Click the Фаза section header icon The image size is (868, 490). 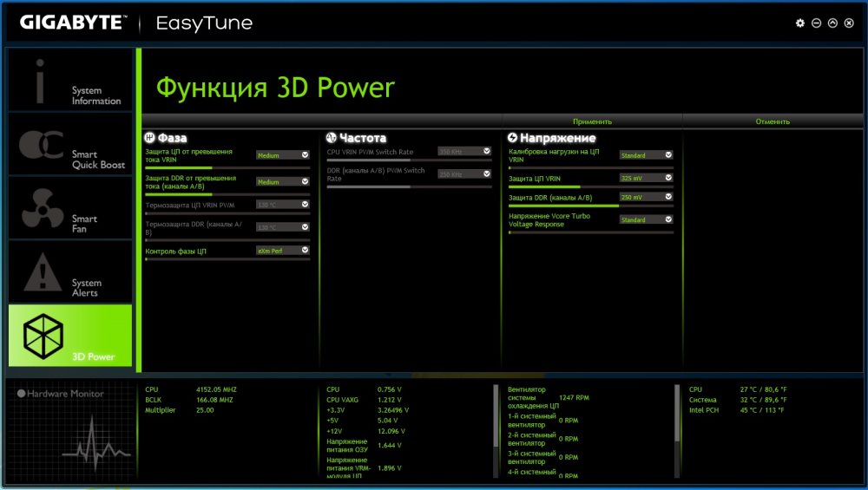click(x=149, y=138)
